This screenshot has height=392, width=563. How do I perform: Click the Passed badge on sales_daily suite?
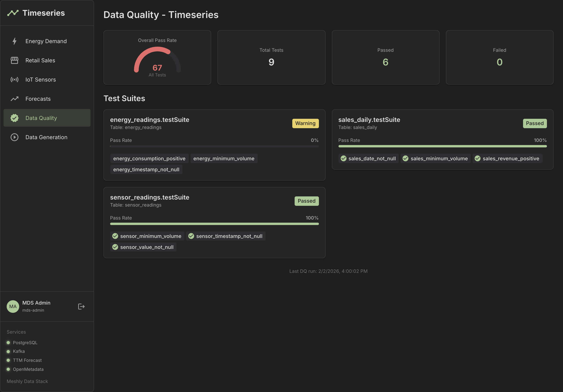tap(534, 123)
